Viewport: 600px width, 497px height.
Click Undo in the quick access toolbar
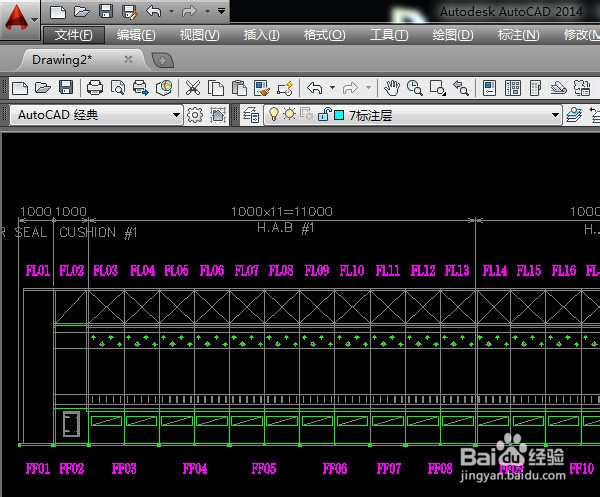click(154, 11)
